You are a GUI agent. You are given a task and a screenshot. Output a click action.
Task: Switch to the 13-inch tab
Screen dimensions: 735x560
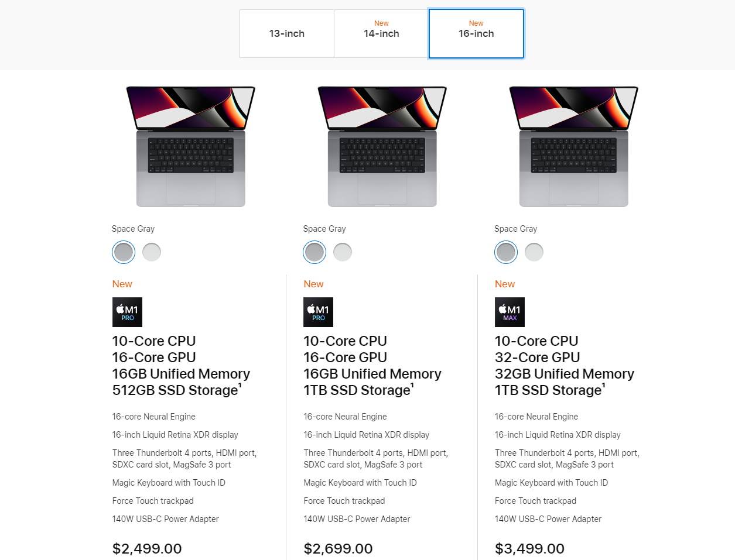click(x=286, y=33)
